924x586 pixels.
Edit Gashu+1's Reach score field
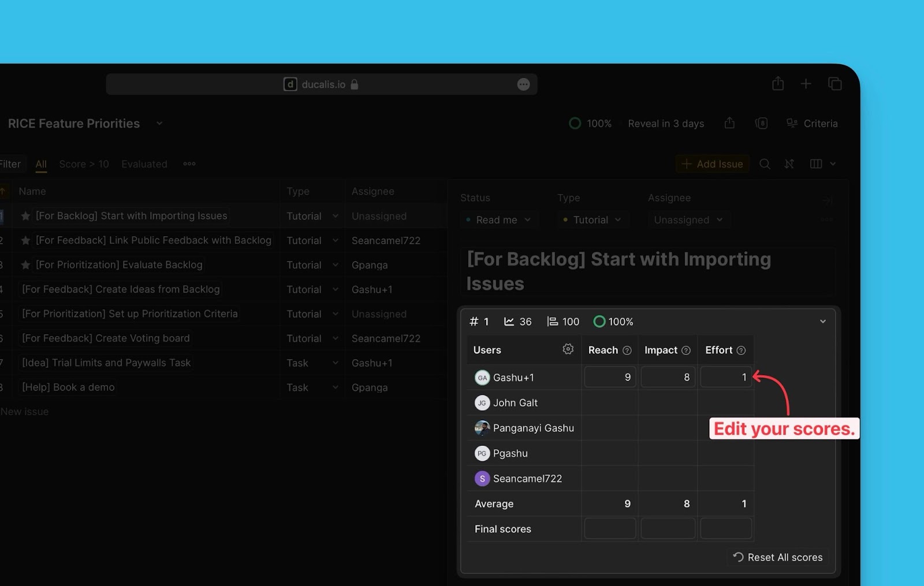(x=610, y=377)
